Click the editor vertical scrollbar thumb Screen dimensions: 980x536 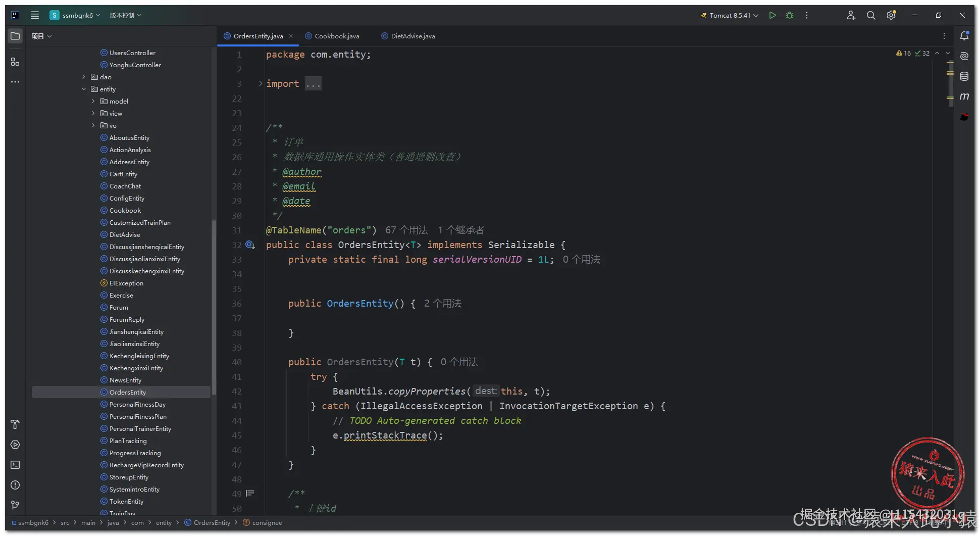coord(951,83)
